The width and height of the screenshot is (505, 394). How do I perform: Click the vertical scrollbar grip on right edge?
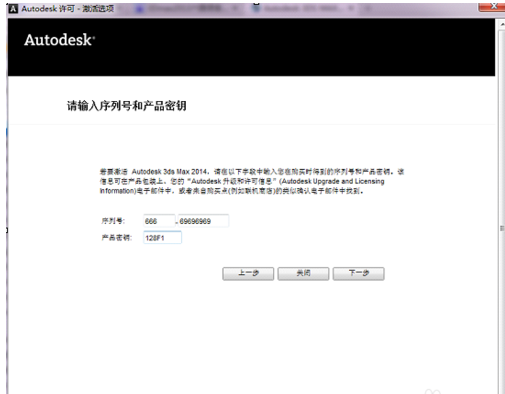pos(502,228)
